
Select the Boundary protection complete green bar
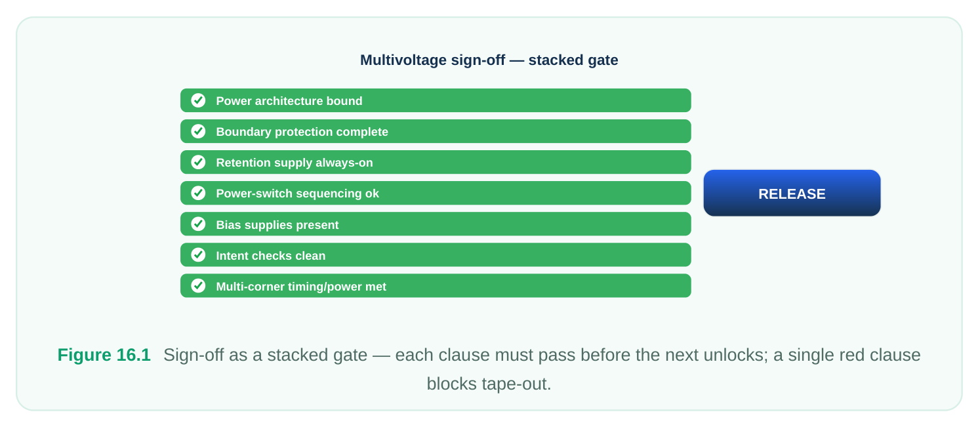[x=436, y=131]
